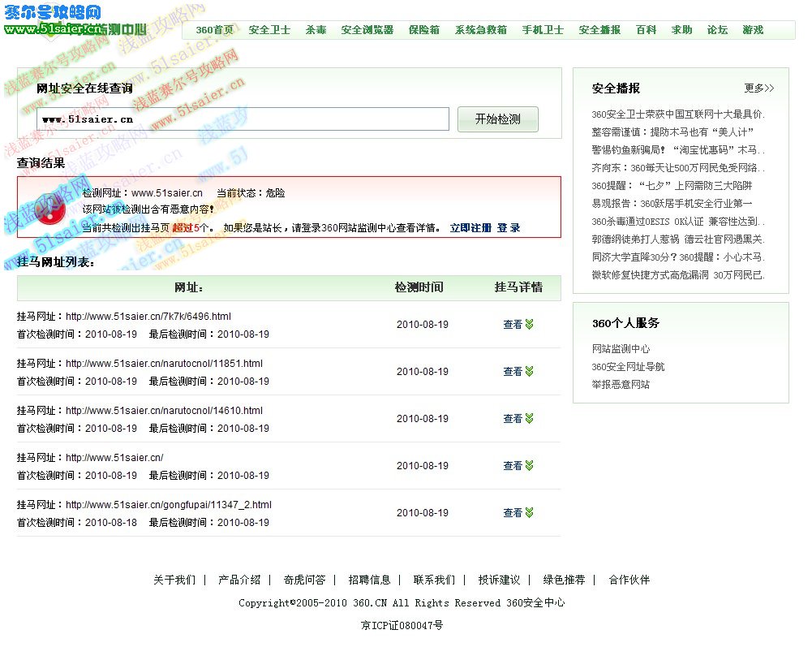Expand 查看 details for narutocnol/11851.html row

(x=518, y=372)
